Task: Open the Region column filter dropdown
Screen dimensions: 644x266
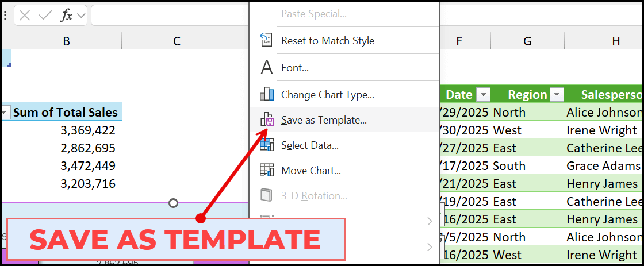Action: click(557, 95)
